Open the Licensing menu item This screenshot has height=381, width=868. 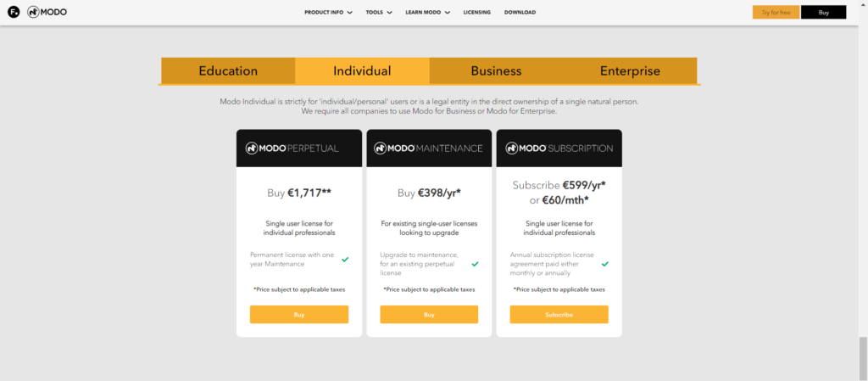pos(477,12)
